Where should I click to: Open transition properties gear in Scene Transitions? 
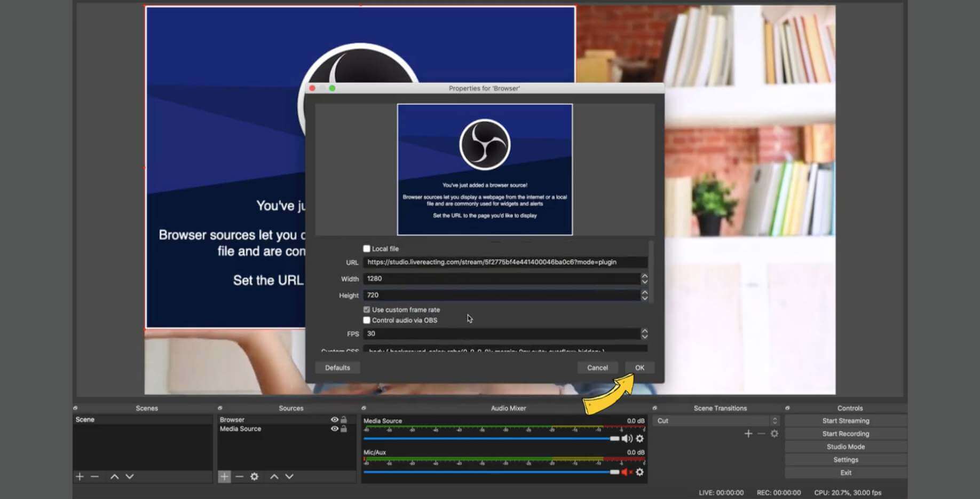point(774,434)
